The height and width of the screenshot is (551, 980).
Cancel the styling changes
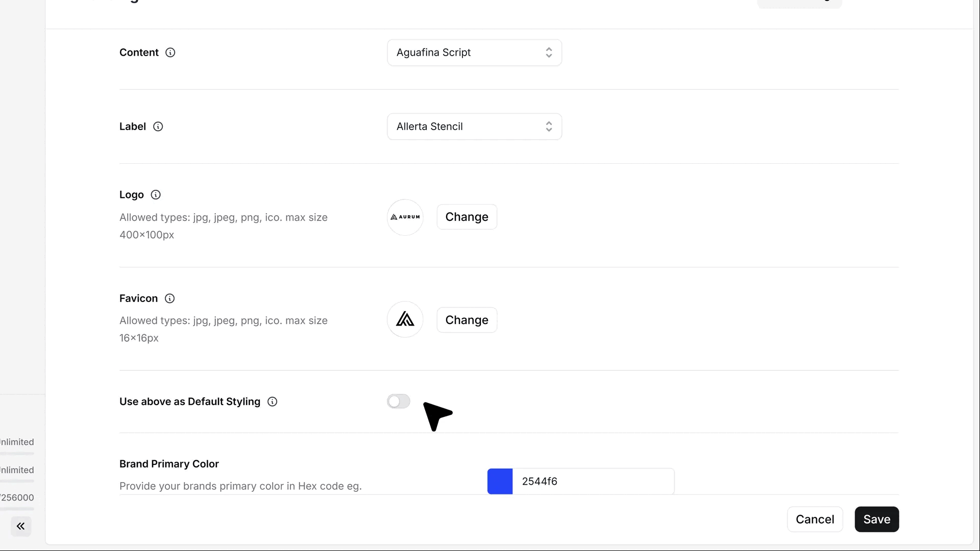[x=815, y=519]
